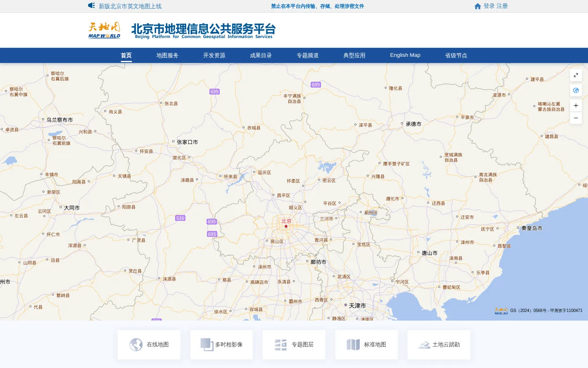Open the 新版北京市英文地图上线 announcement

click(x=130, y=6)
